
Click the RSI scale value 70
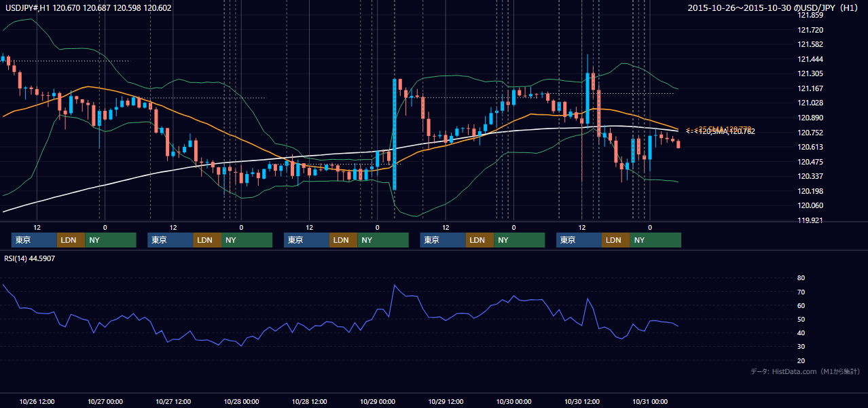click(801, 292)
